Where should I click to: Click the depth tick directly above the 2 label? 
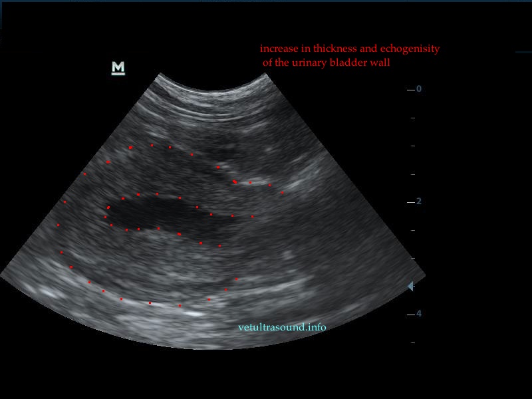point(412,174)
